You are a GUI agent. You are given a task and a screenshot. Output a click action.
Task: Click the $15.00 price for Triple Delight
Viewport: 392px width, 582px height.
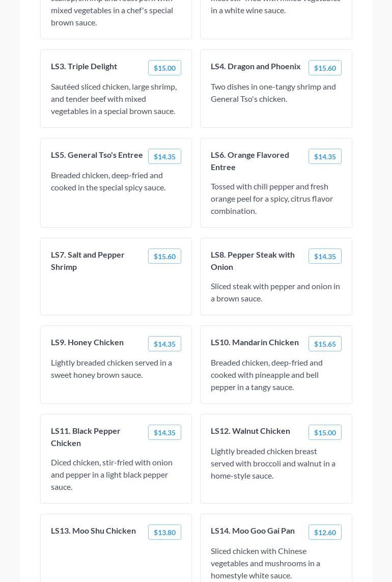[164, 68]
